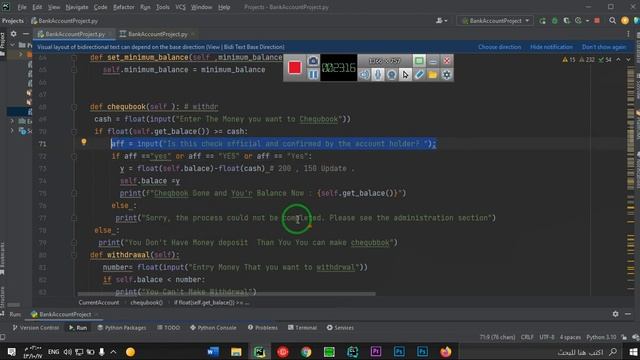This screenshot has width=640, height=360.
Task: Open Run panel settings gear
Action: (615, 314)
